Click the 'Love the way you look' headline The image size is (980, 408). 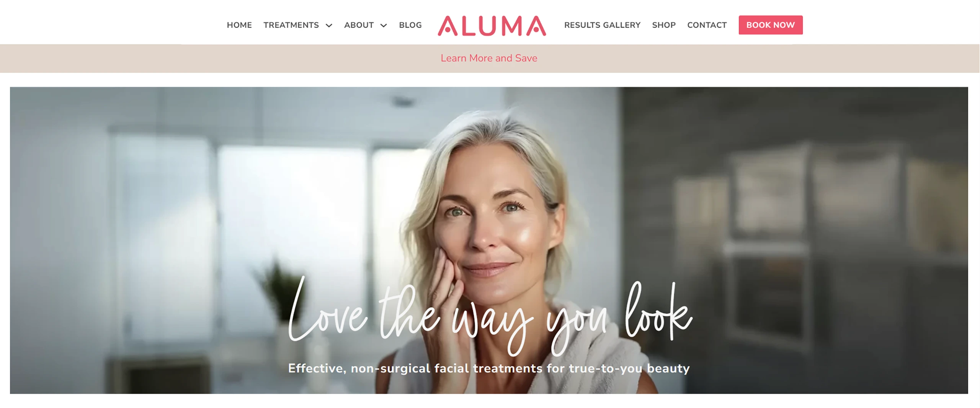(x=490, y=316)
